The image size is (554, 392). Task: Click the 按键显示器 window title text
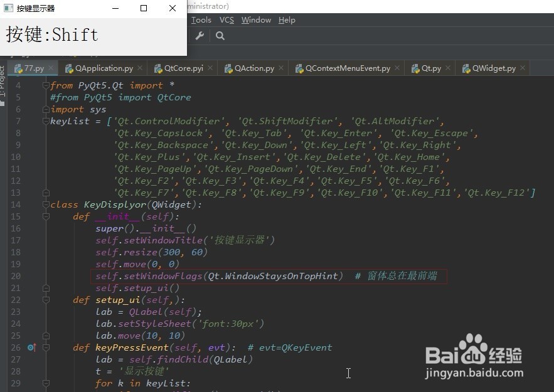tap(36, 9)
